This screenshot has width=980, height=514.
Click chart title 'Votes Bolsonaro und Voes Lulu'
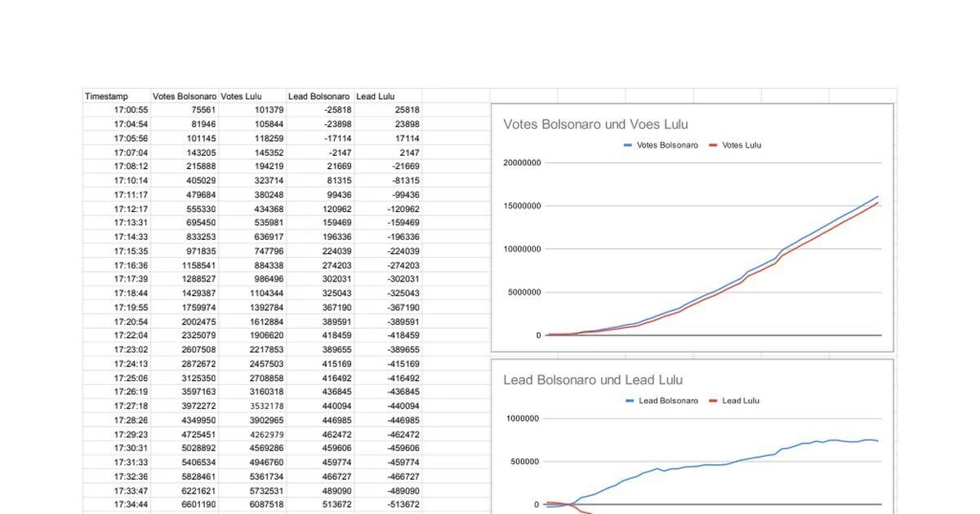pos(595,125)
